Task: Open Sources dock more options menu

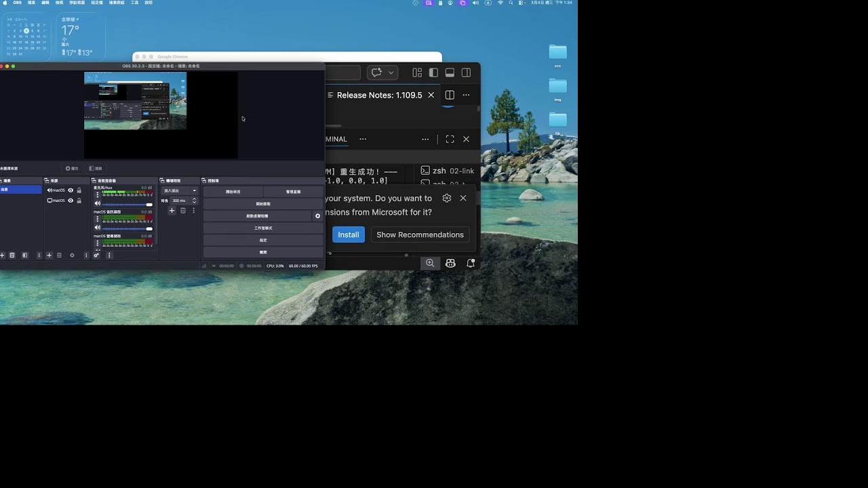Action: click(86, 256)
